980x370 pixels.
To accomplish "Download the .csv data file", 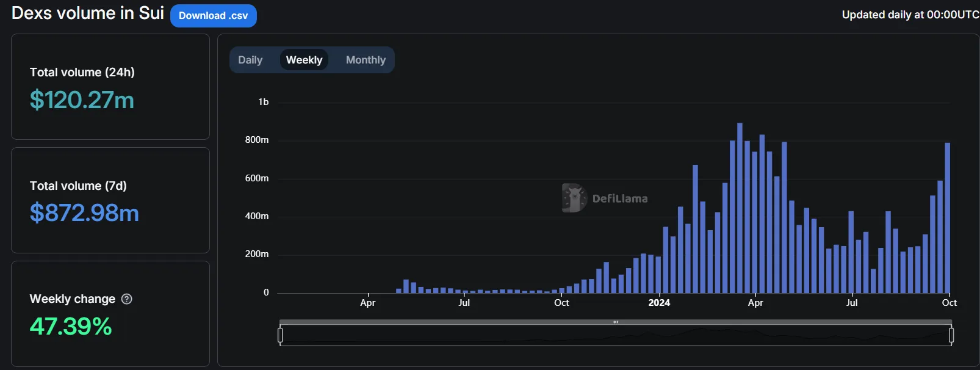I will click(214, 16).
